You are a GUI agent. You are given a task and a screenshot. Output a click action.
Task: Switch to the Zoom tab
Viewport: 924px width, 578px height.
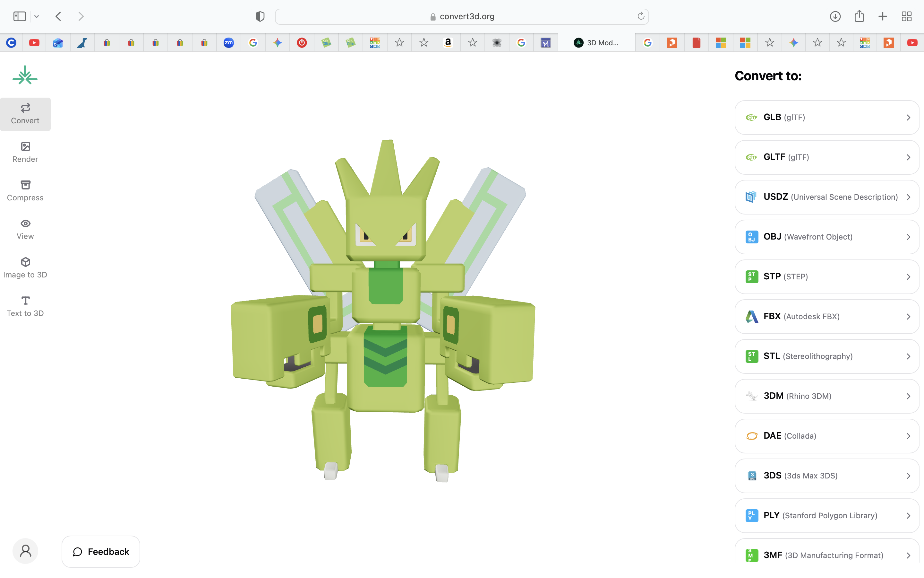click(229, 42)
